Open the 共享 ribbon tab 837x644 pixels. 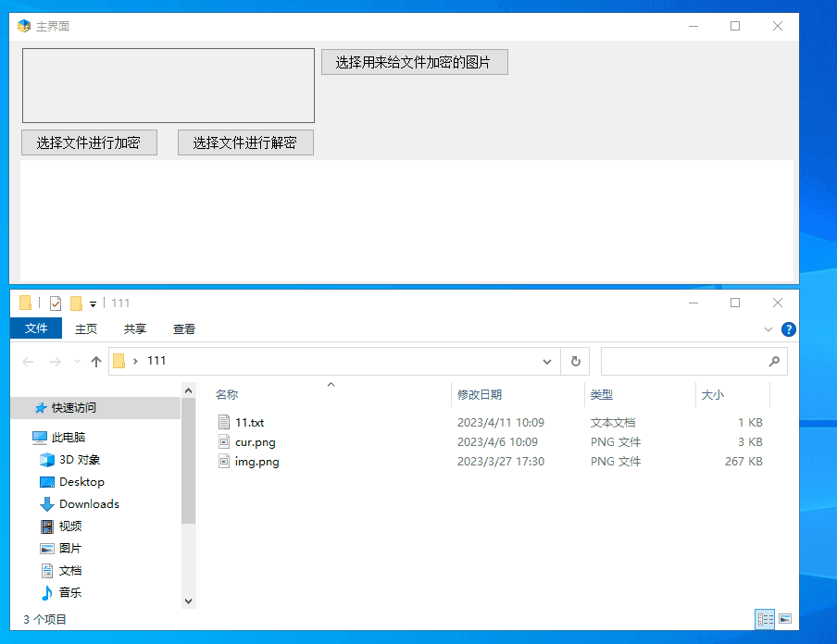135,328
